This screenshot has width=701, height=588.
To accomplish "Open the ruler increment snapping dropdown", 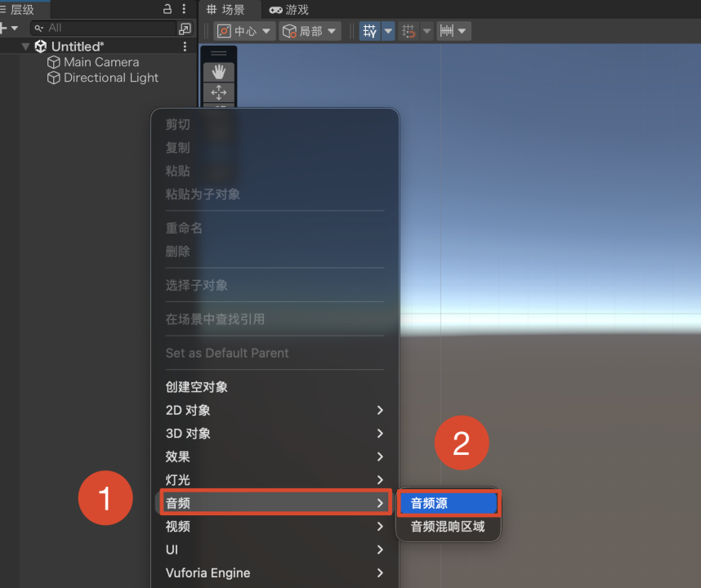I will coord(453,31).
